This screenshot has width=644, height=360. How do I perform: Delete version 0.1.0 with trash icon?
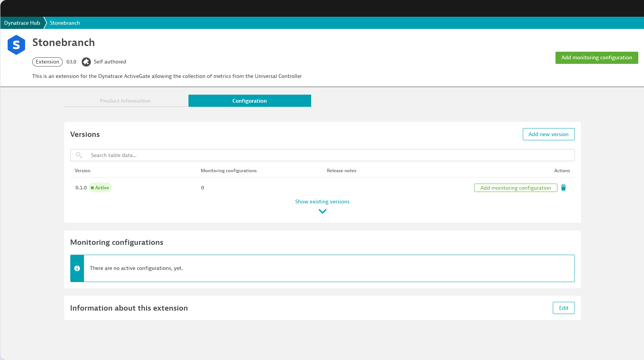tap(563, 187)
